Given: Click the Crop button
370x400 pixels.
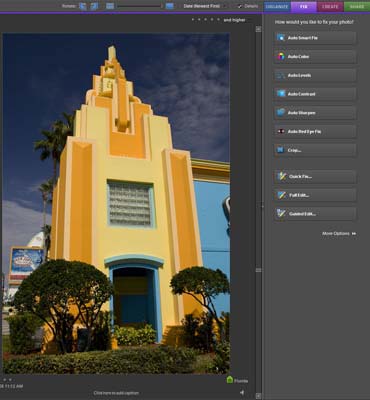Looking at the screenshot, I should [315, 150].
